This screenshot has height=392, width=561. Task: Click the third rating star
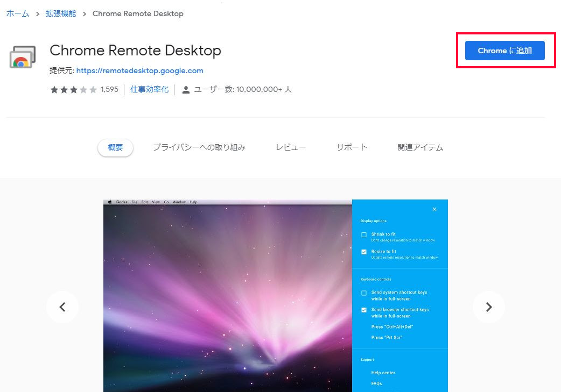coord(74,89)
